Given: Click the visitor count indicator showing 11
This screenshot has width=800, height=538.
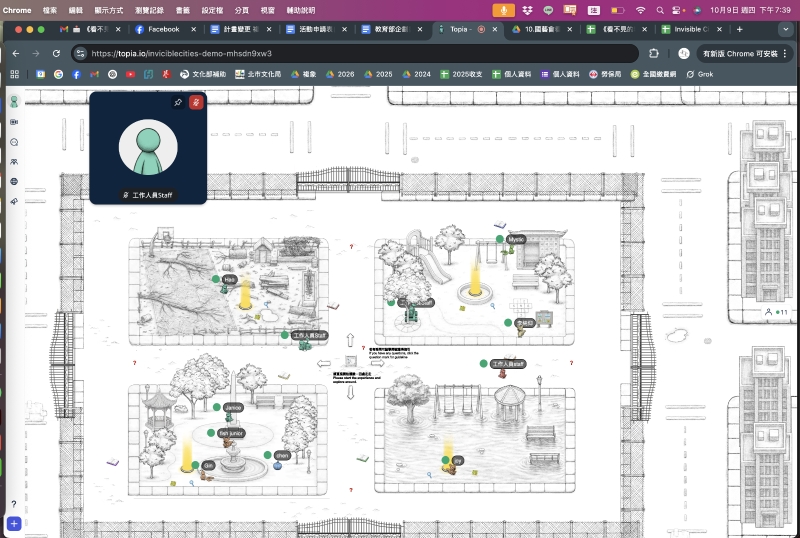Looking at the screenshot, I should [776, 313].
